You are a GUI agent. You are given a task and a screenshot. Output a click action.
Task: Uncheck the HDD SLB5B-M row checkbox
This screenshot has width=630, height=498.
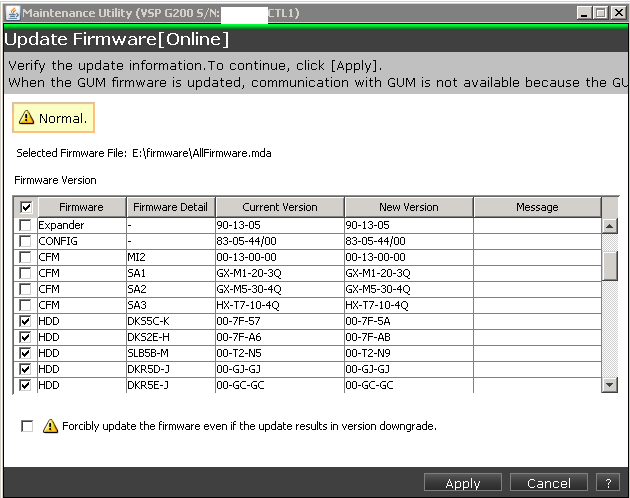(x=25, y=353)
